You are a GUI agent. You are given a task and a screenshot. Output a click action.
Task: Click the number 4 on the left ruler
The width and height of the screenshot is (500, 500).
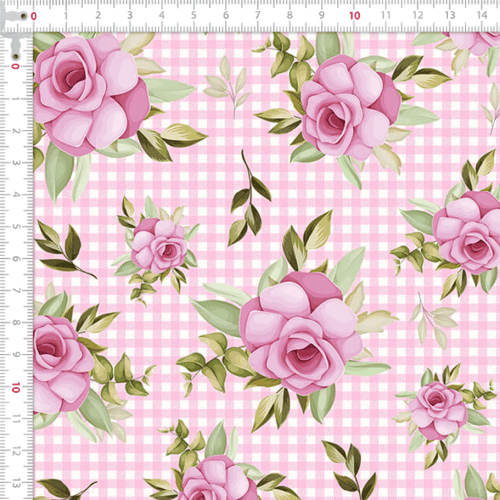point(15,195)
